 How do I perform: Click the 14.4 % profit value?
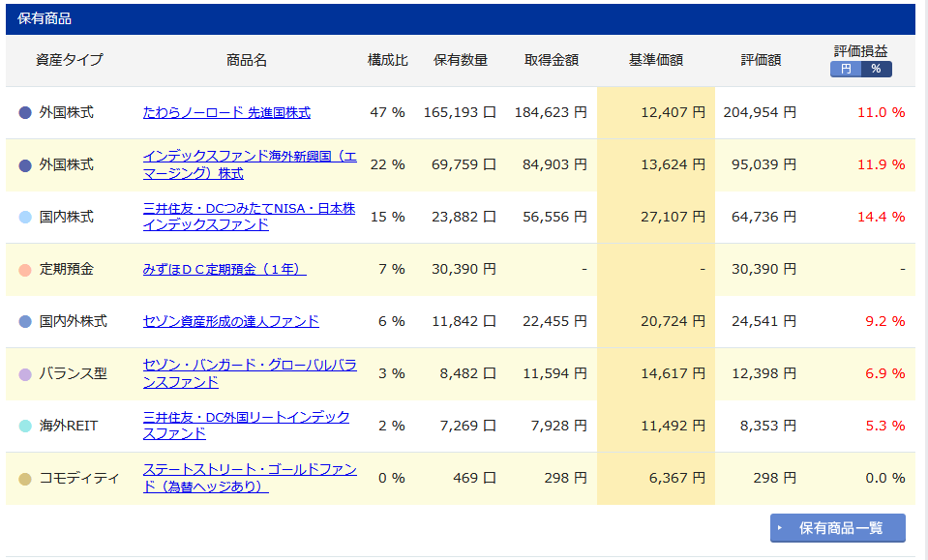(x=882, y=217)
